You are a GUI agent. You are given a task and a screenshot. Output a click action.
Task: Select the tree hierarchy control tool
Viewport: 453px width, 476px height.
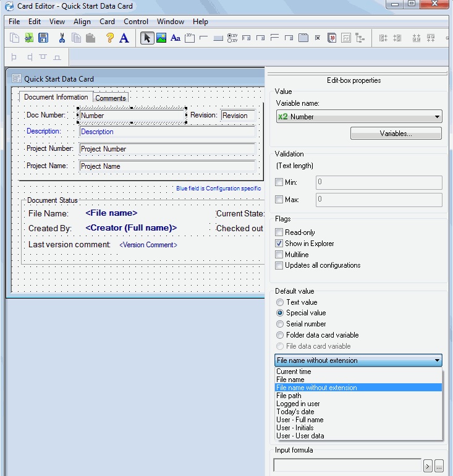360,38
